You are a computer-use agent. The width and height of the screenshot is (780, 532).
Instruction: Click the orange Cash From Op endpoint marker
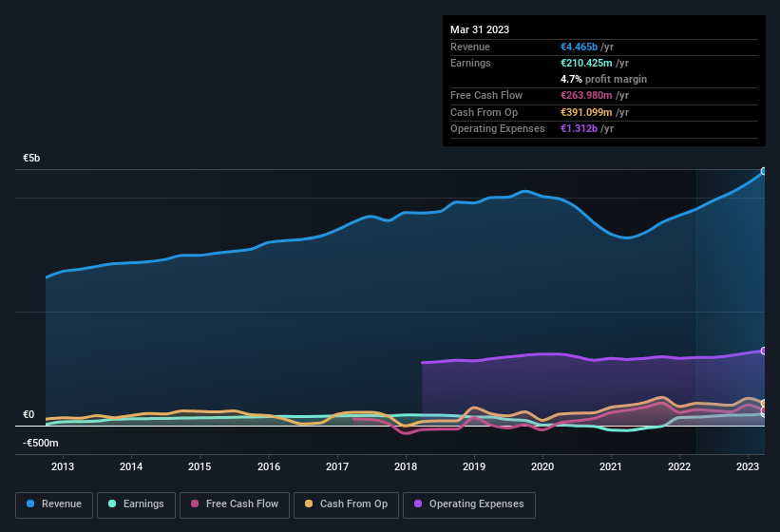point(764,404)
